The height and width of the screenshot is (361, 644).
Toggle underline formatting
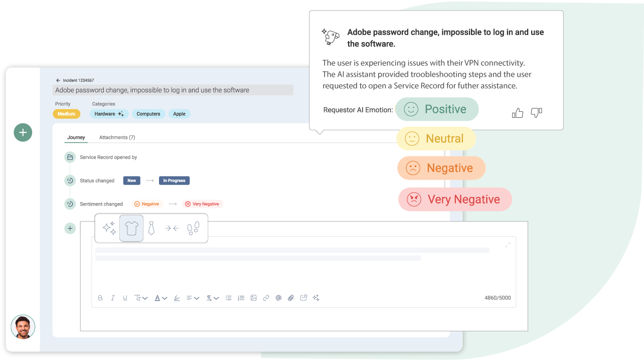click(125, 298)
